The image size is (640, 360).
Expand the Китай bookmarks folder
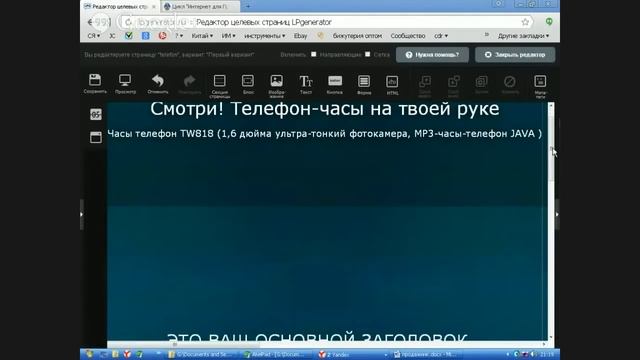click(x=202, y=36)
